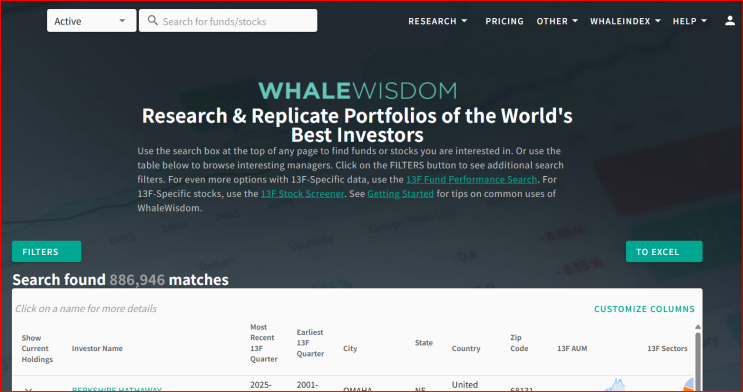Click the FILTERS button
Viewport: 743px width, 392px height.
pyautogui.click(x=46, y=252)
